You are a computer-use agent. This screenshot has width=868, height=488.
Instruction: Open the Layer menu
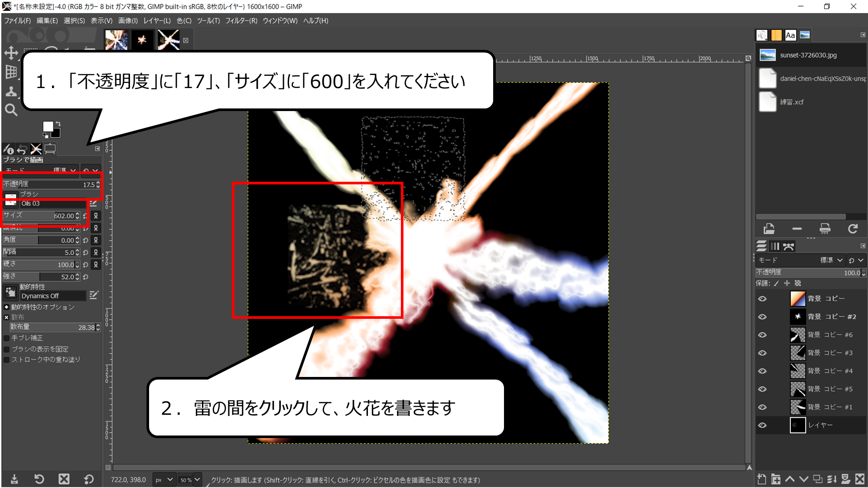point(157,20)
